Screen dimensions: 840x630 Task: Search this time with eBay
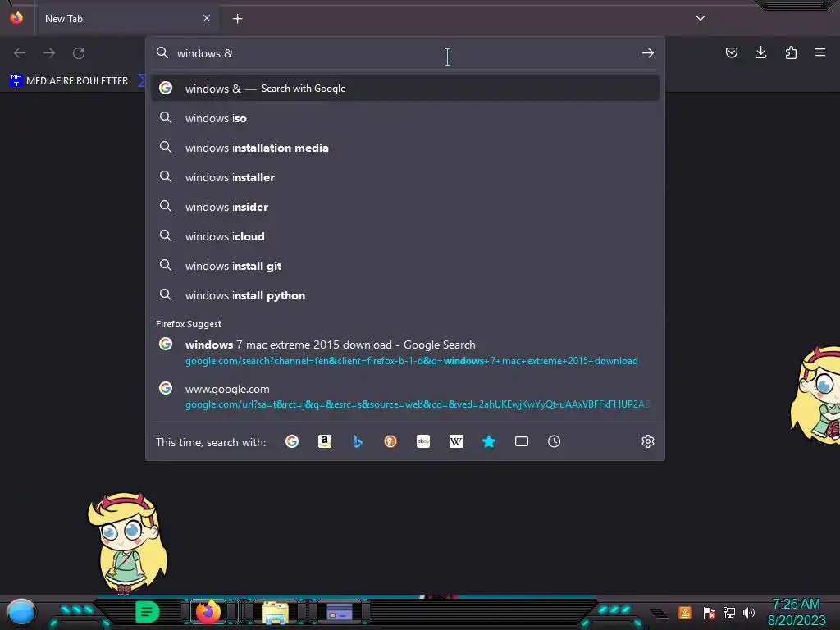(423, 441)
